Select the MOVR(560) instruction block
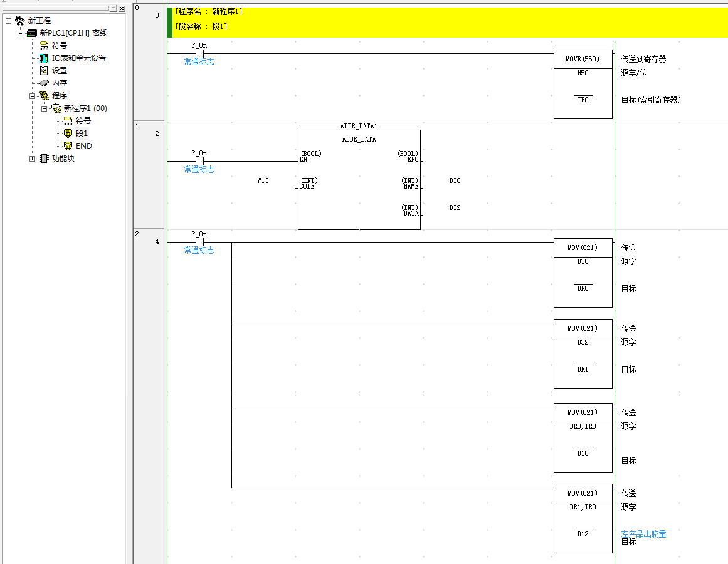 pos(583,84)
